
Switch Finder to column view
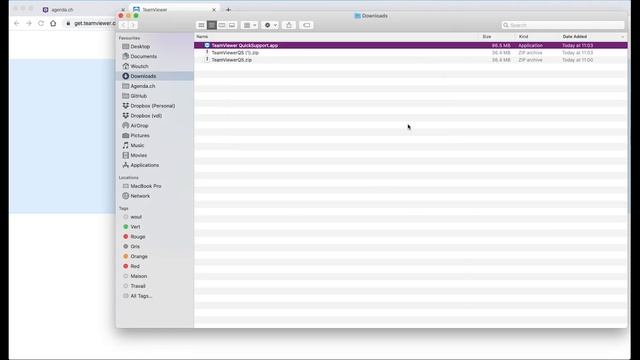click(x=222, y=25)
